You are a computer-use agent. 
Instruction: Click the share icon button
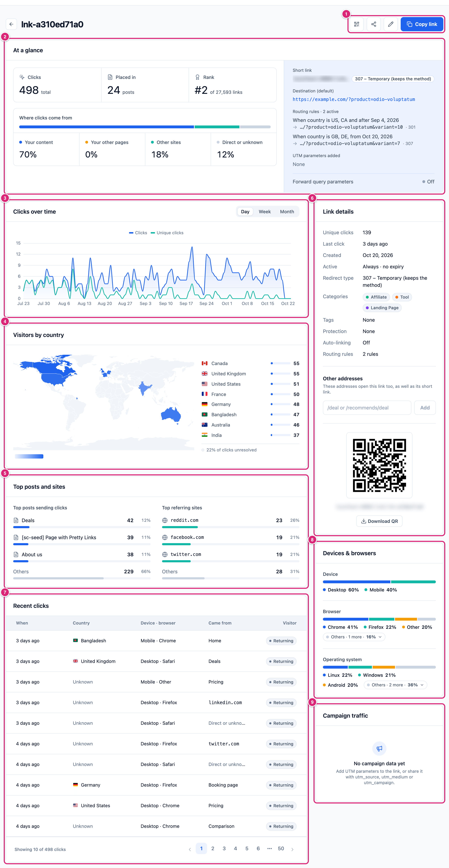click(374, 24)
